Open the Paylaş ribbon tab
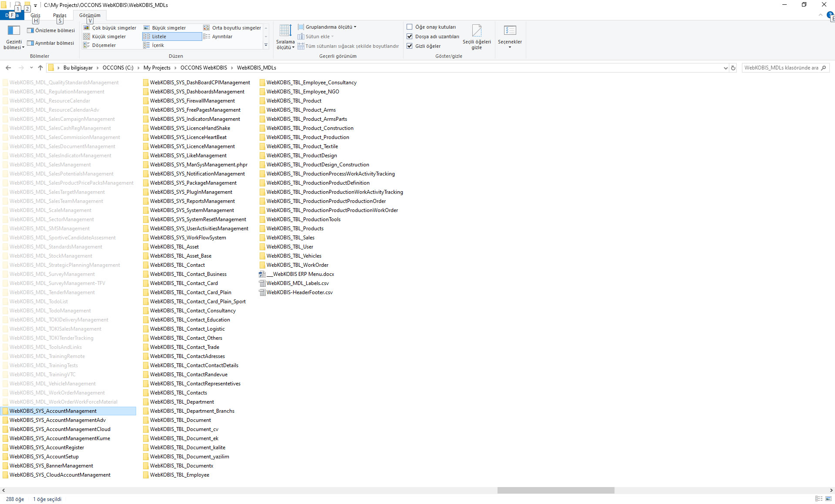This screenshot has width=835, height=504. tap(60, 15)
